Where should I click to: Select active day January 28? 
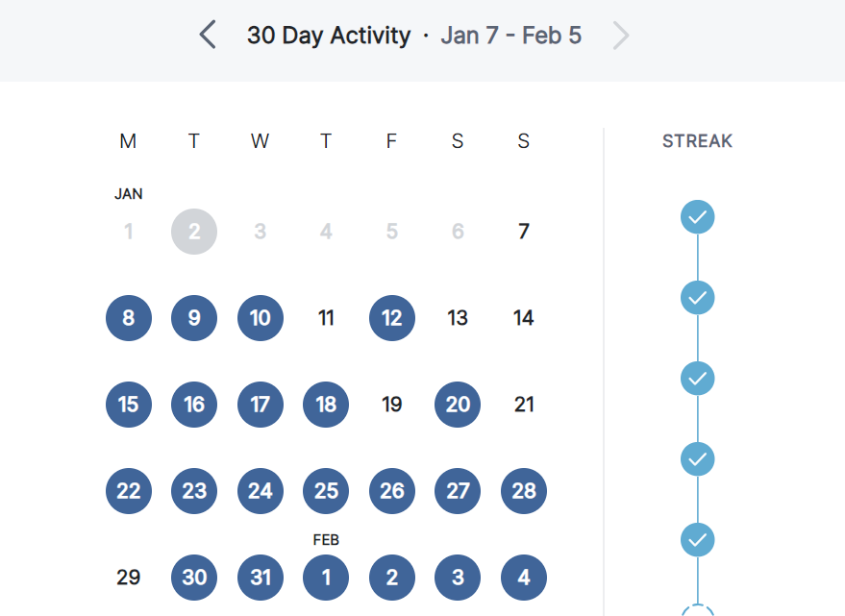pos(524,491)
